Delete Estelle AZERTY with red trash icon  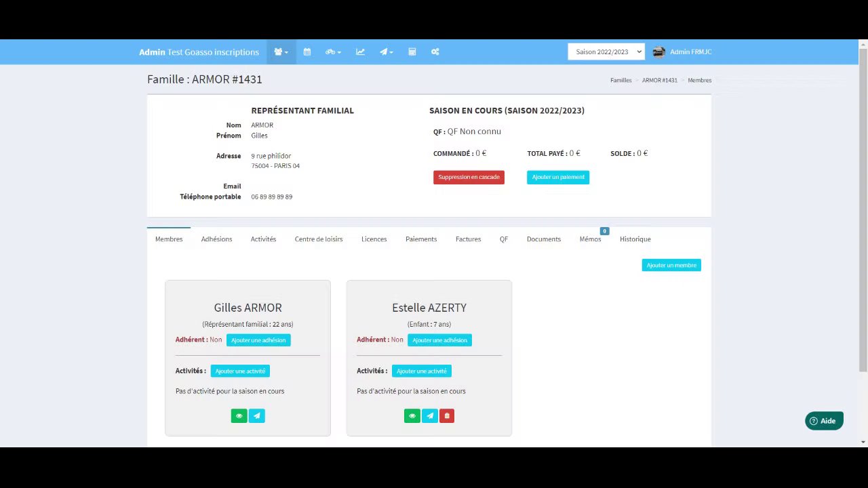(x=446, y=416)
